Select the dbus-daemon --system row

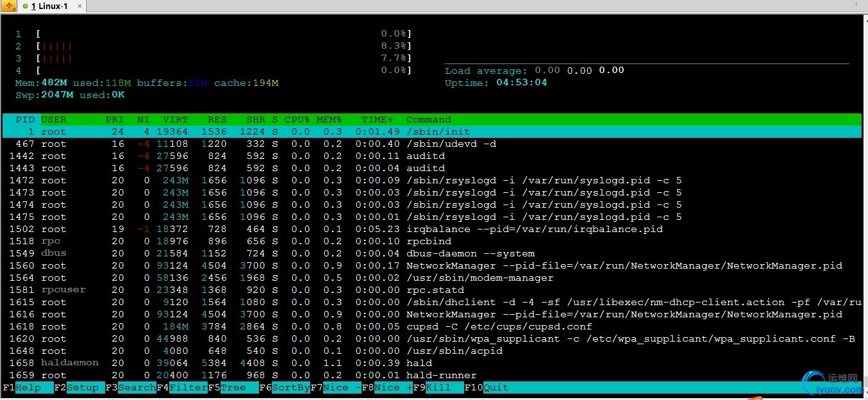point(432,253)
